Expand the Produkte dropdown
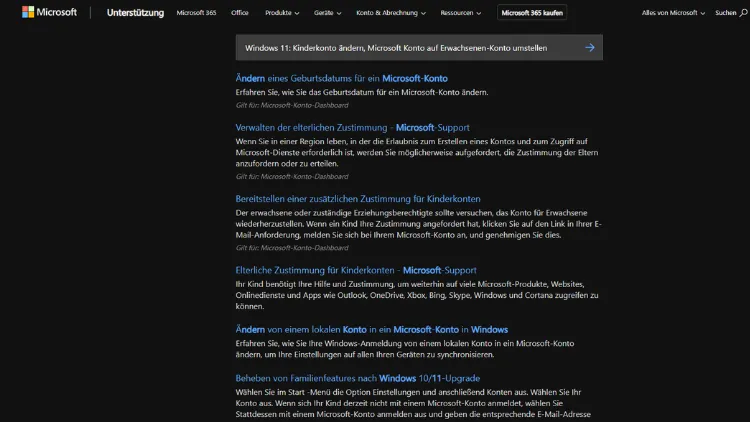This screenshot has width=750, height=422. (282, 13)
